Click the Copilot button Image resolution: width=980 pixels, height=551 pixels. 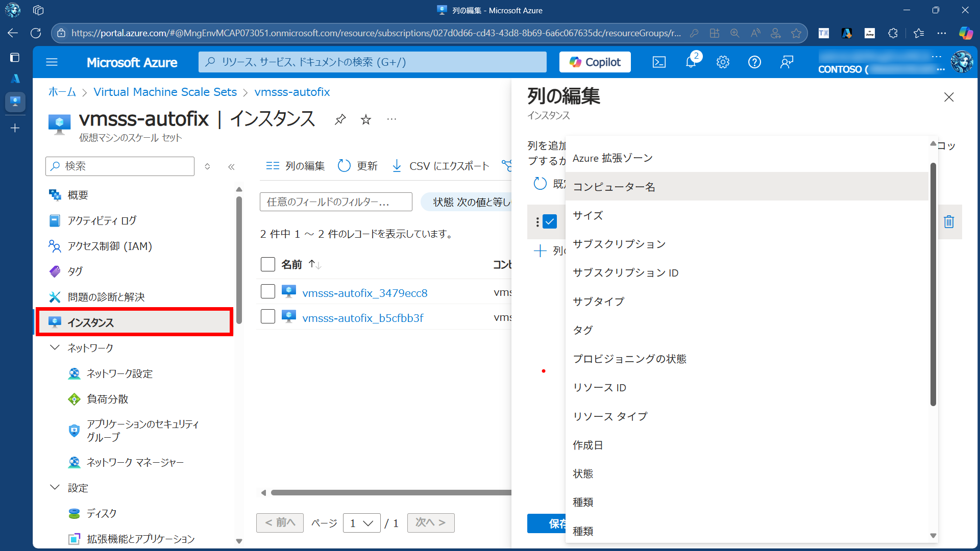point(595,62)
